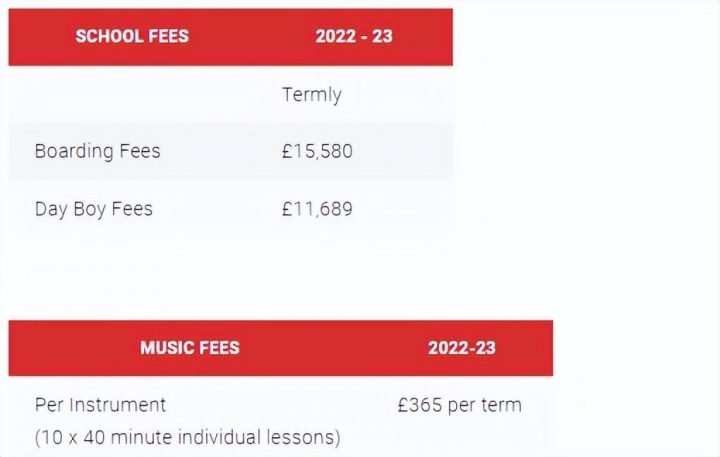720x457 pixels.
Task: Select the "2022 - 23" School Fees column header
Action: point(354,37)
